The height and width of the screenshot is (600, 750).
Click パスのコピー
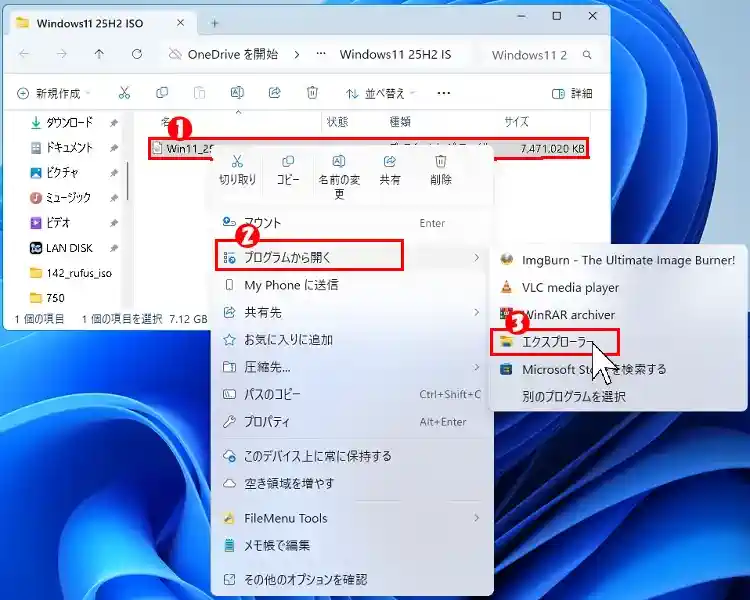point(352,394)
